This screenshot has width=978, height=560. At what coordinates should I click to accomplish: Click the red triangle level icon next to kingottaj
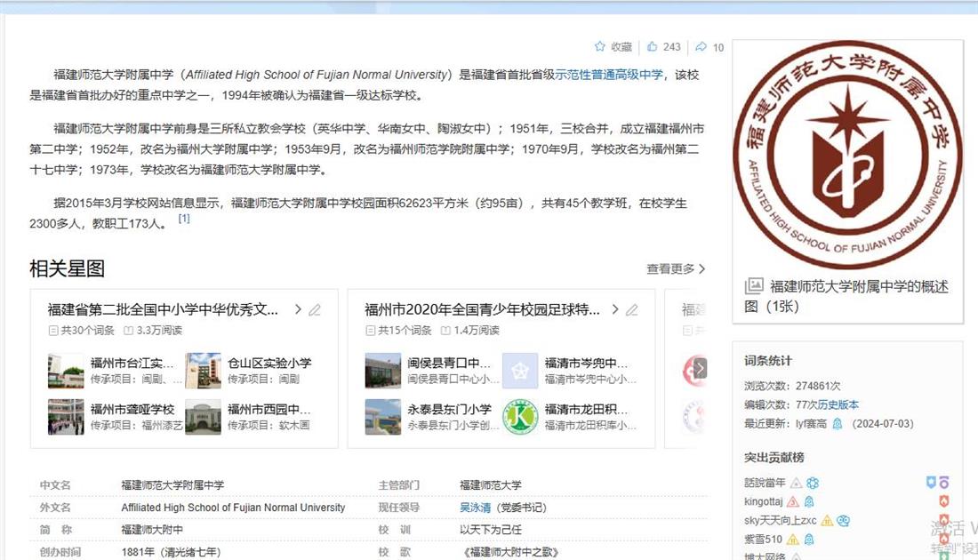click(x=793, y=501)
